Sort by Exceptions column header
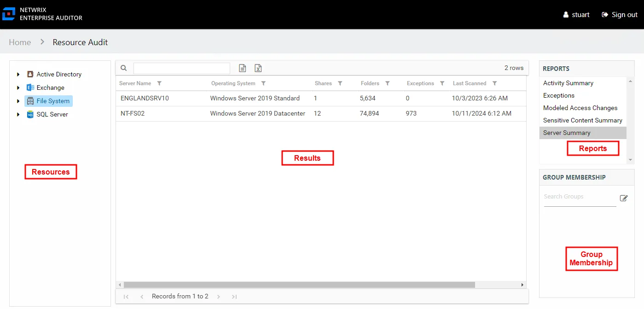644x309 pixels. (420, 83)
